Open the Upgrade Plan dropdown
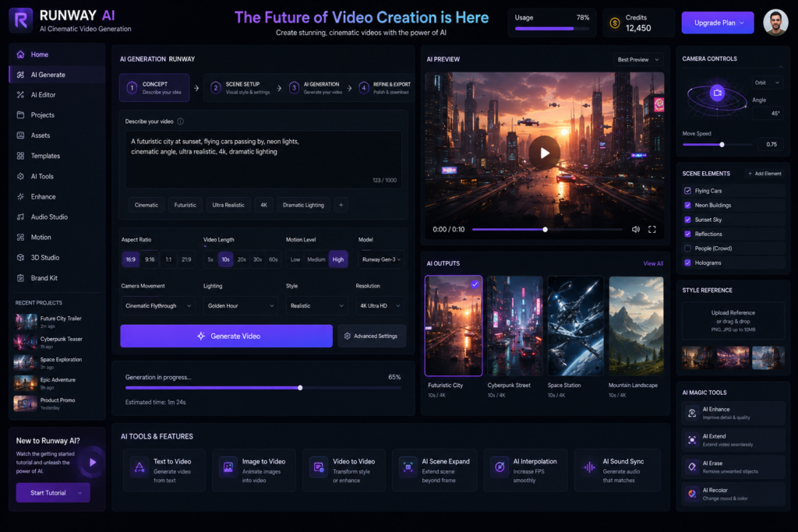798x532 pixels. tap(718, 23)
